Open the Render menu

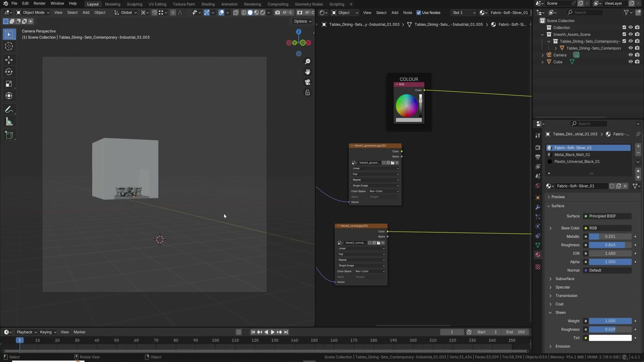[x=40, y=3]
